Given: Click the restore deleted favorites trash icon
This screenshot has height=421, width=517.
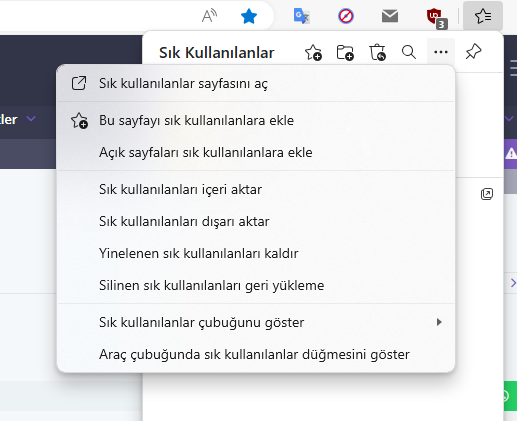Looking at the screenshot, I should click(377, 52).
